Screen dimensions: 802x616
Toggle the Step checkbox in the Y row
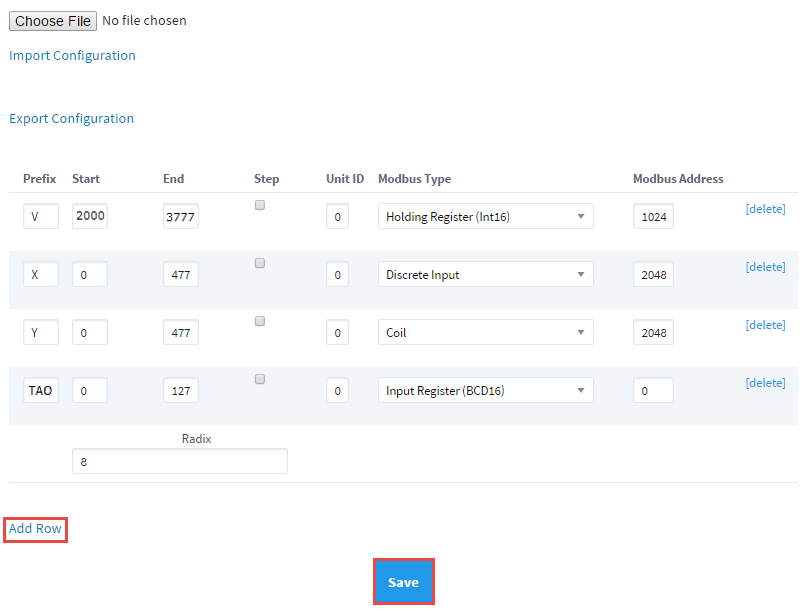260,320
